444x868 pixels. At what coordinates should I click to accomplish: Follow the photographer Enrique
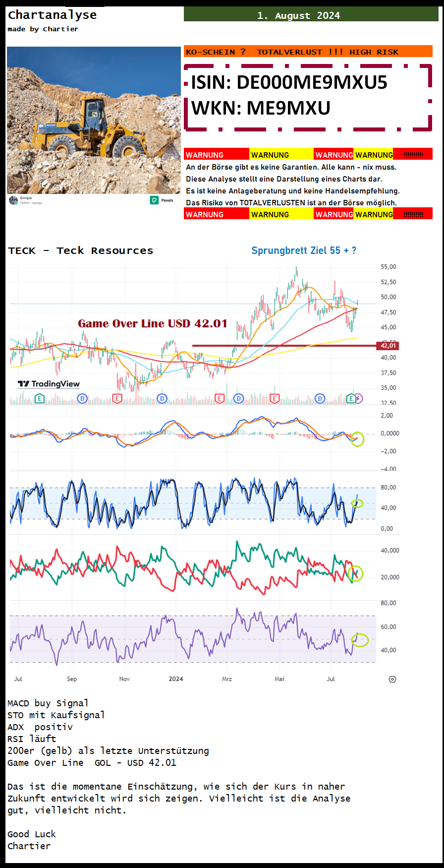[25, 203]
